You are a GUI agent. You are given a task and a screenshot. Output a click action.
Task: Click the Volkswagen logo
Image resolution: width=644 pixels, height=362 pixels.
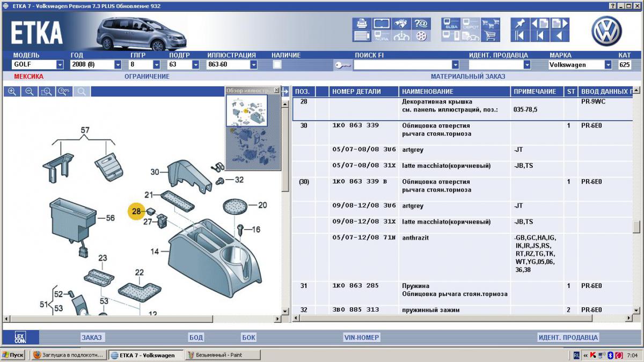pos(607,31)
